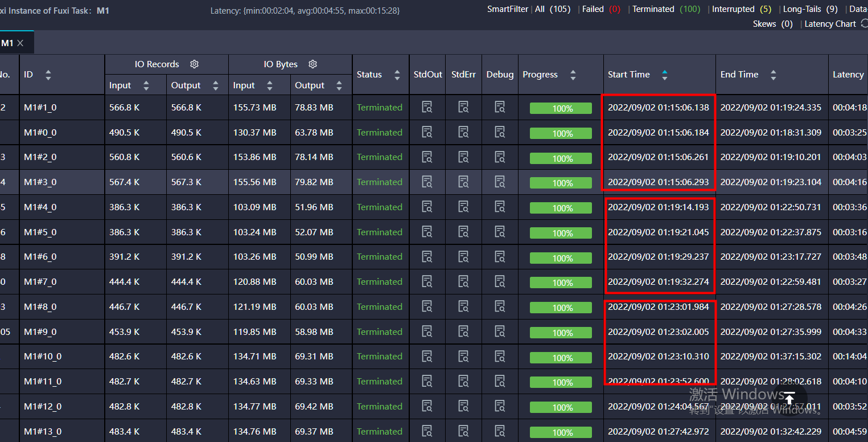Open StdOut log for M1#13_0
Viewport: 868px width, 442px height.
click(x=427, y=431)
